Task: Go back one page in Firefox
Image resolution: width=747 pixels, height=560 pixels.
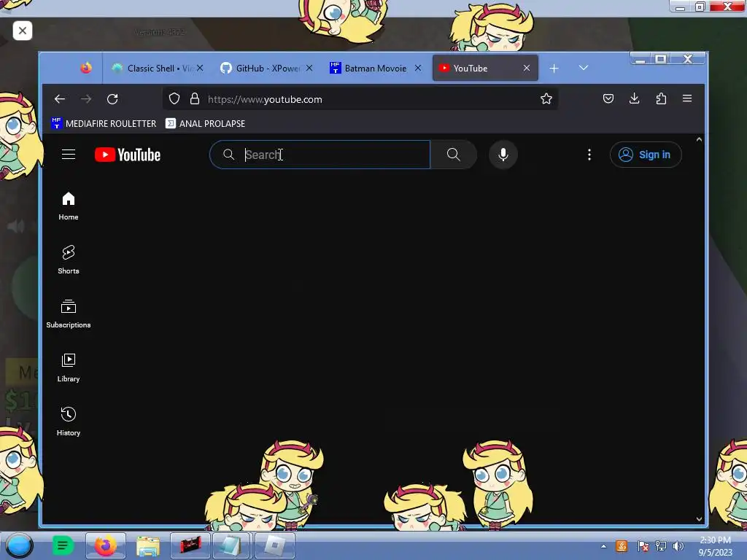Action: point(60,99)
